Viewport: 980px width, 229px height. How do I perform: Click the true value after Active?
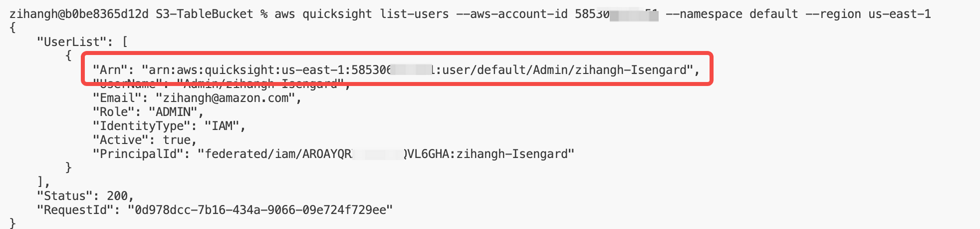point(177,140)
